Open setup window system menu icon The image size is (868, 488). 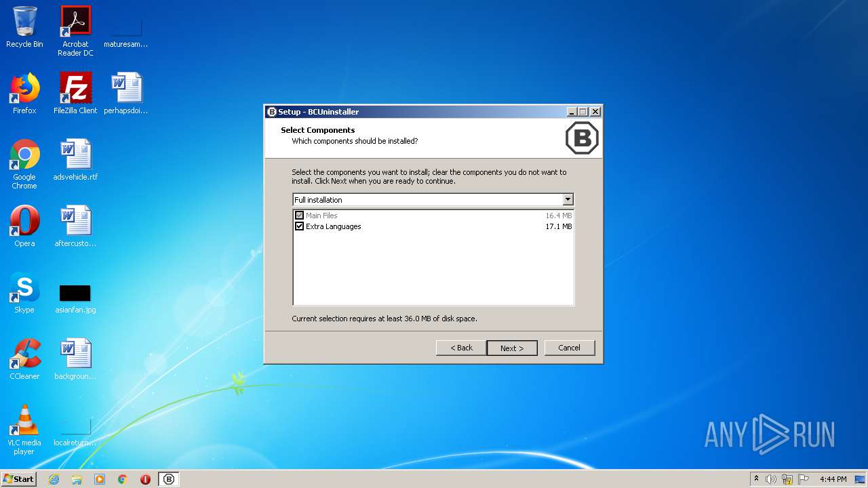point(272,112)
